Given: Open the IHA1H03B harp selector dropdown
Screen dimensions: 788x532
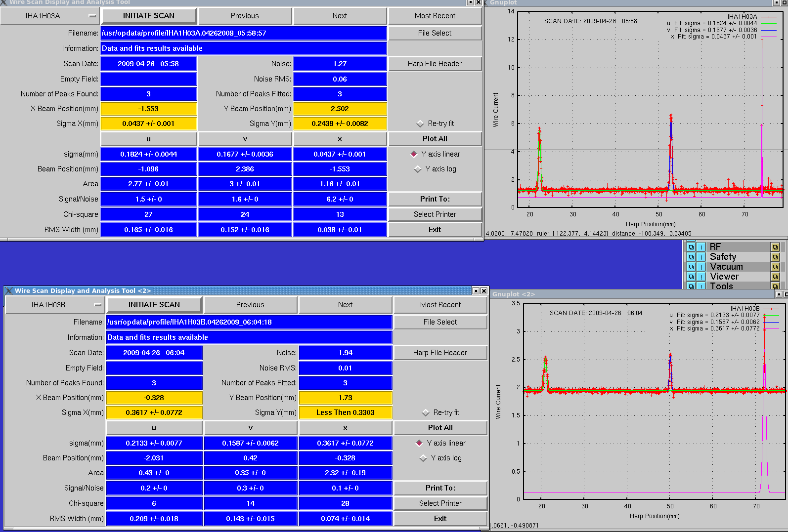Looking at the screenshot, I should pyautogui.click(x=55, y=305).
